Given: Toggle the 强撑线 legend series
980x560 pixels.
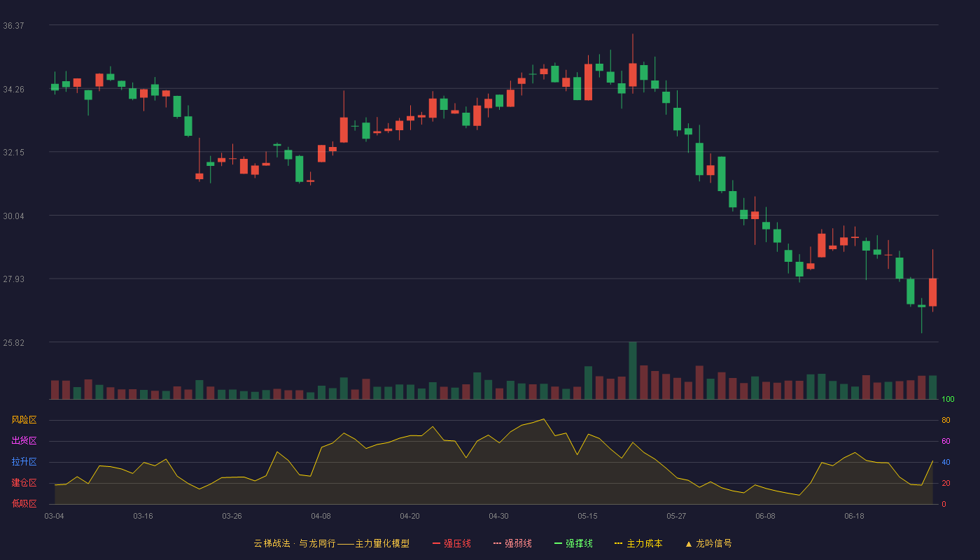Looking at the screenshot, I should pyautogui.click(x=573, y=543).
